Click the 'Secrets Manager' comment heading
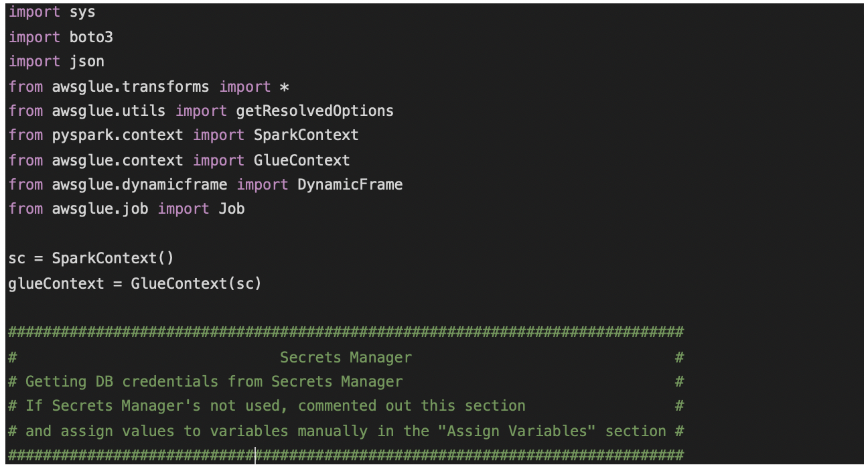868x469 pixels. [x=346, y=358]
